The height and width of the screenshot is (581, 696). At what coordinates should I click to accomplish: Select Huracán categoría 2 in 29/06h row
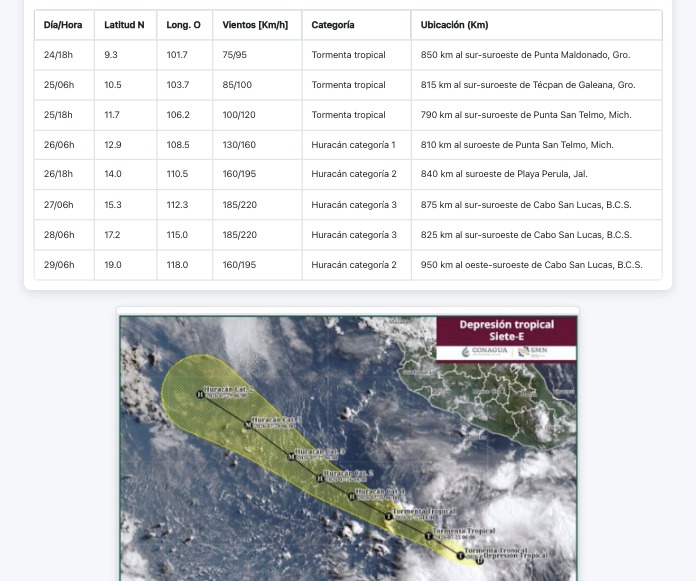tap(354, 265)
